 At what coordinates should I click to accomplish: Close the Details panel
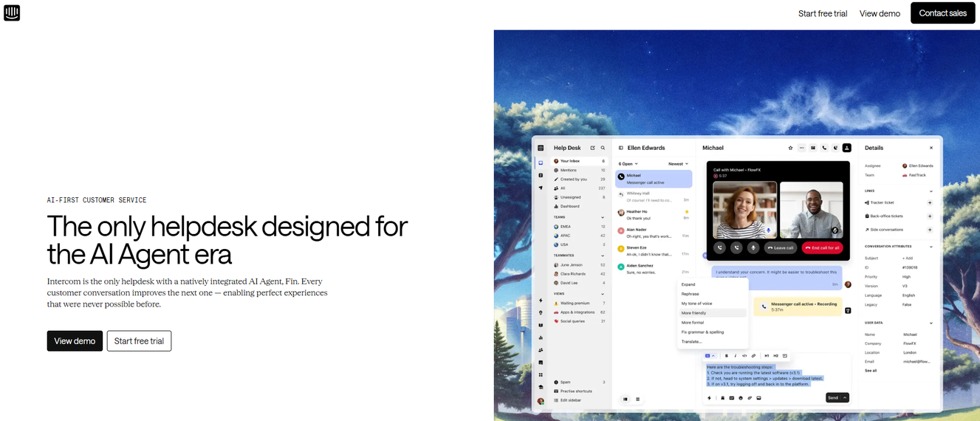(931, 148)
